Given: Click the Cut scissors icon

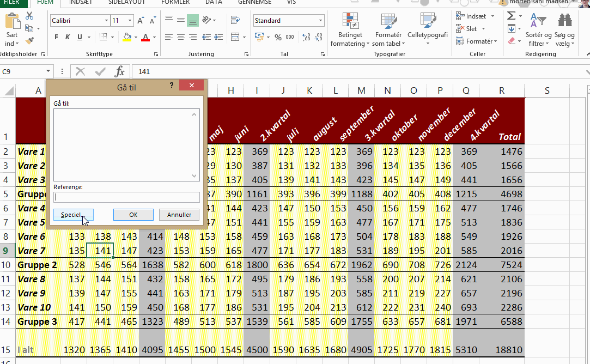Looking at the screenshot, I should click(x=29, y=17).
